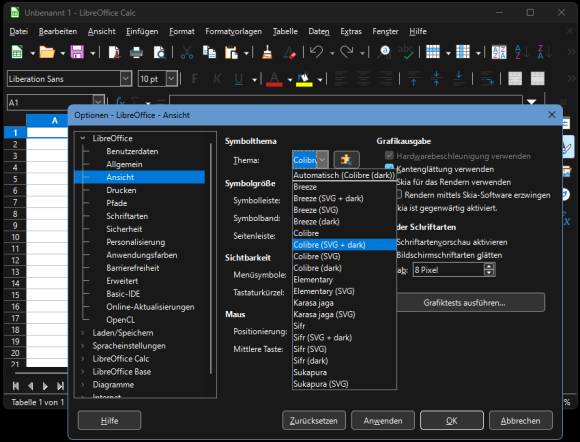Click the Print toolbar icon
The width and height of the screenshot is (580, 442).
pos(136,52)
